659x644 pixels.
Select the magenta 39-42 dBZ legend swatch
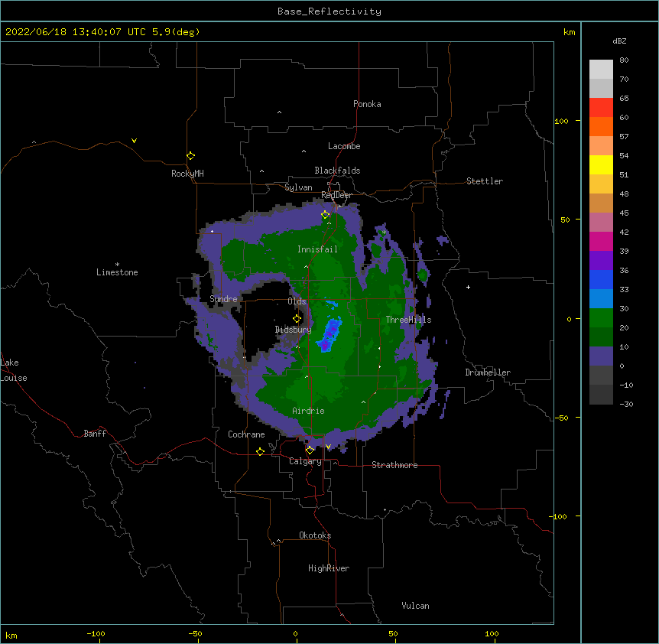601,241
